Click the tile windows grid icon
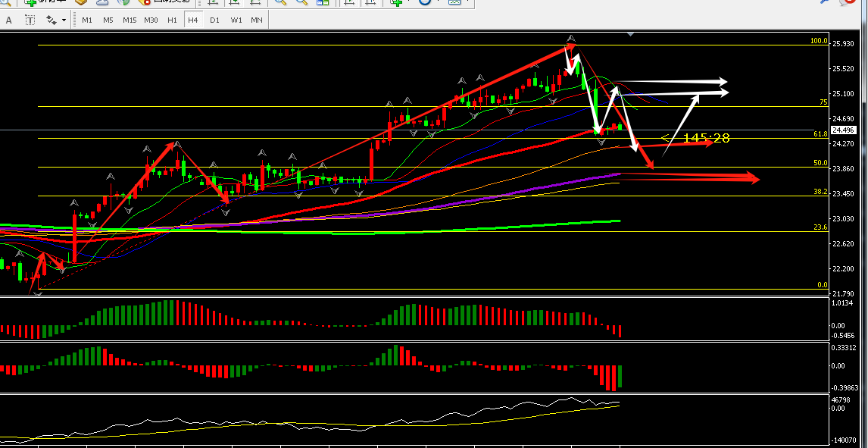Image resolution: width=868 pixels, height=448 pixels. tap(322, 2)
